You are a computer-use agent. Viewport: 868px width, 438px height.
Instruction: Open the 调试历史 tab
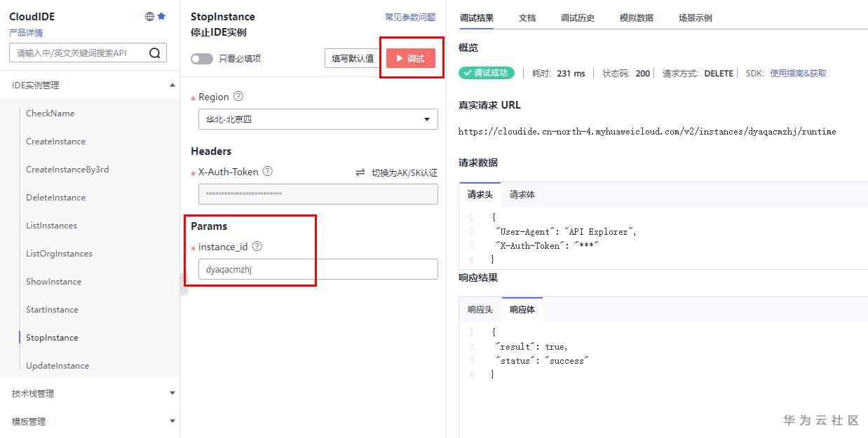point(578,18)
